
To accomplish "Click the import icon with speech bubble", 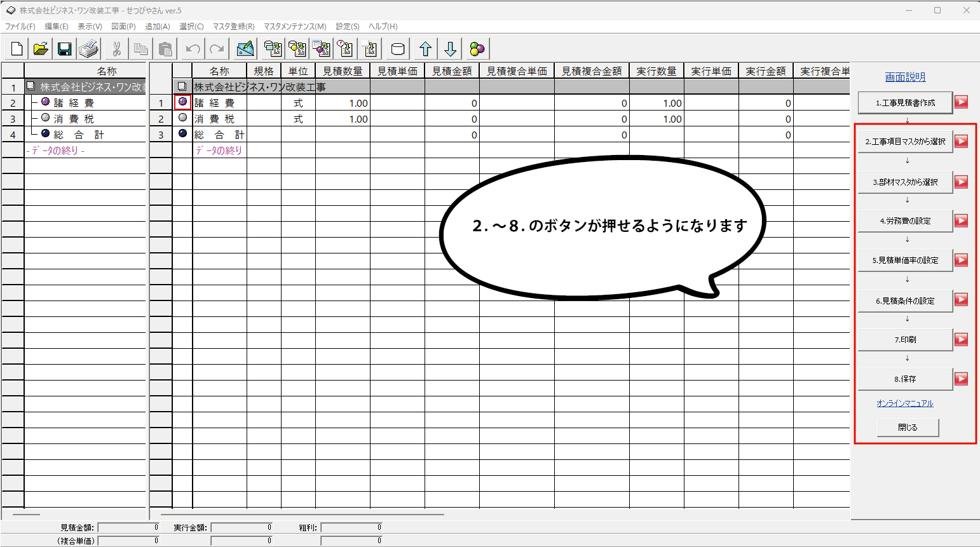I will click(x=346, y=49).
